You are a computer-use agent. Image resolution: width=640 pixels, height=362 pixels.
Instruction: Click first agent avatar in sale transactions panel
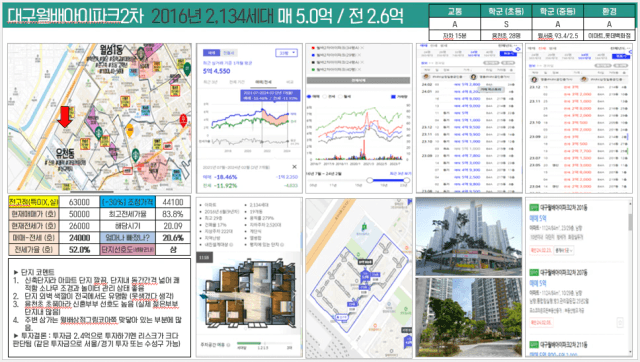(427, 77)
